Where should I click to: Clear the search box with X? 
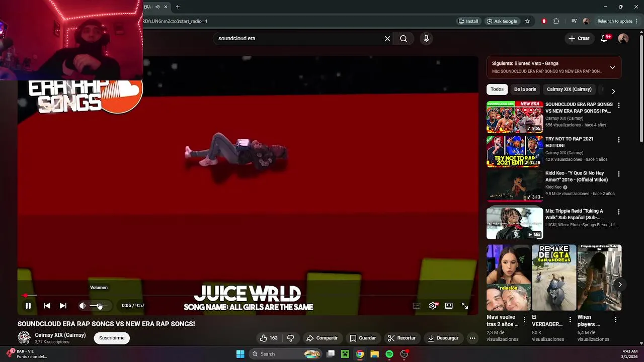(x=387, y=38)
